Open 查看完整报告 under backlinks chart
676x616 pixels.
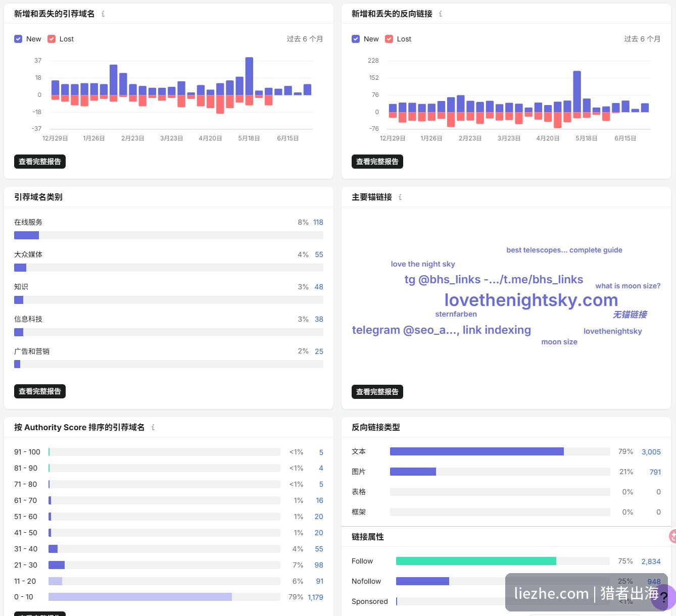[x=377, y=162]
